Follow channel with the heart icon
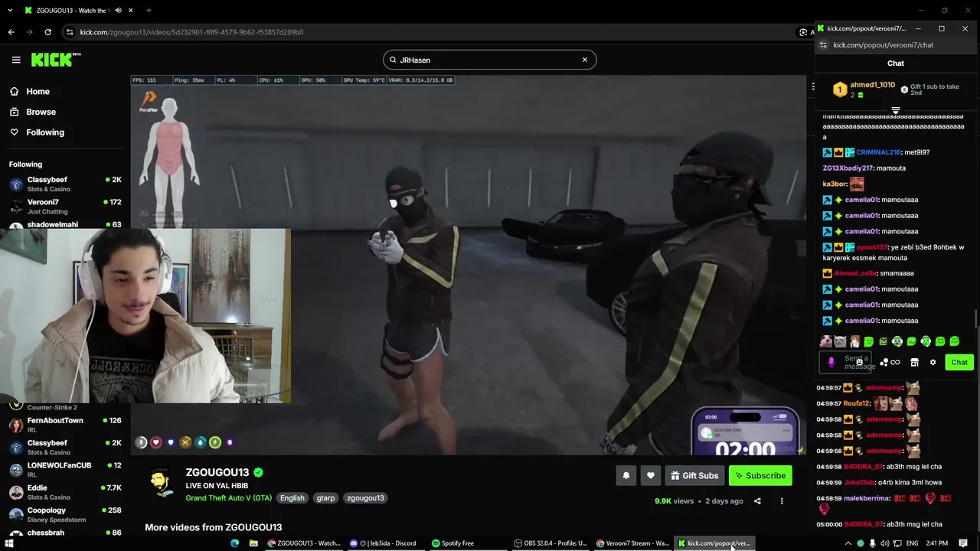Viewport: 980px width, 551px height. 650,475
